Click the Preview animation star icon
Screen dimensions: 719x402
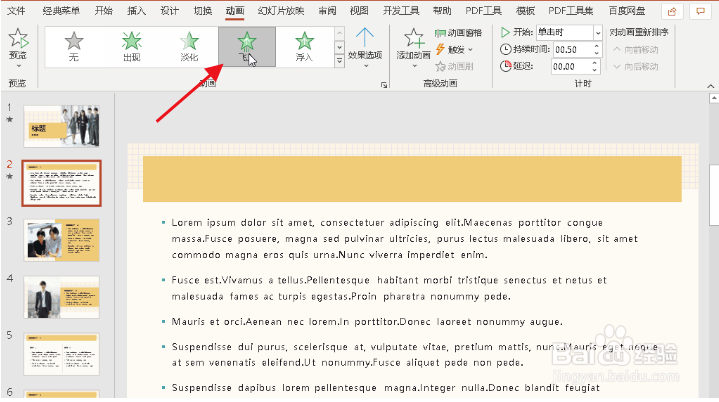click(18, 38)
